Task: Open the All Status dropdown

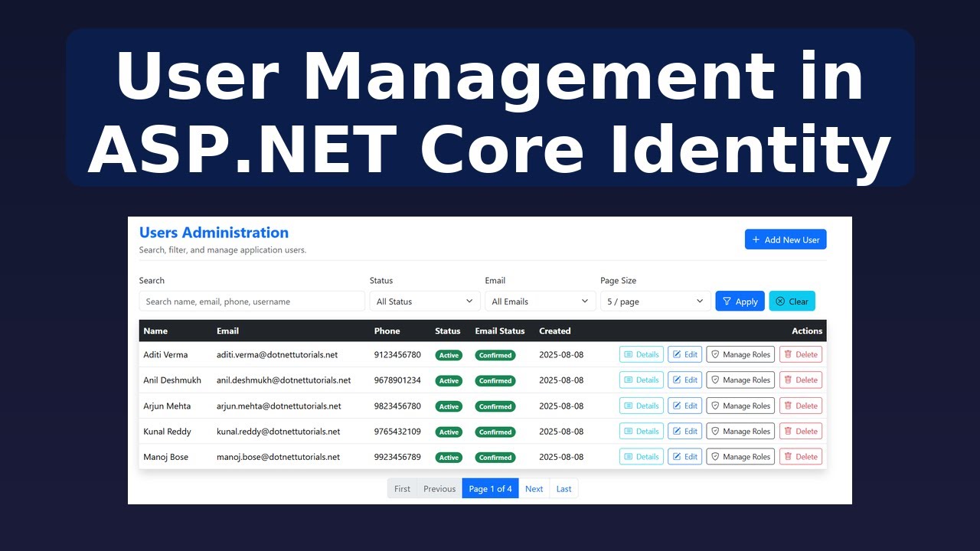Action: (x=425, y=302)
